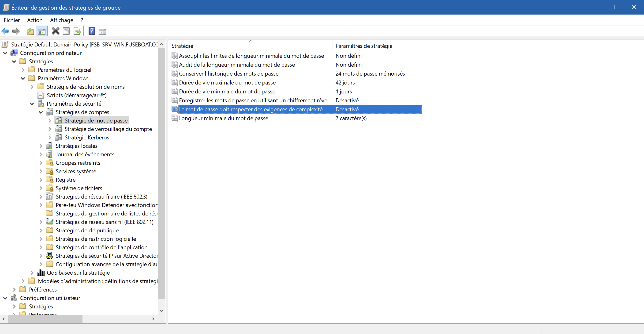Viewport: 644px width, 334px height.
Task: Collapse the Stratégies de comptes node
Action: point(41,112)
